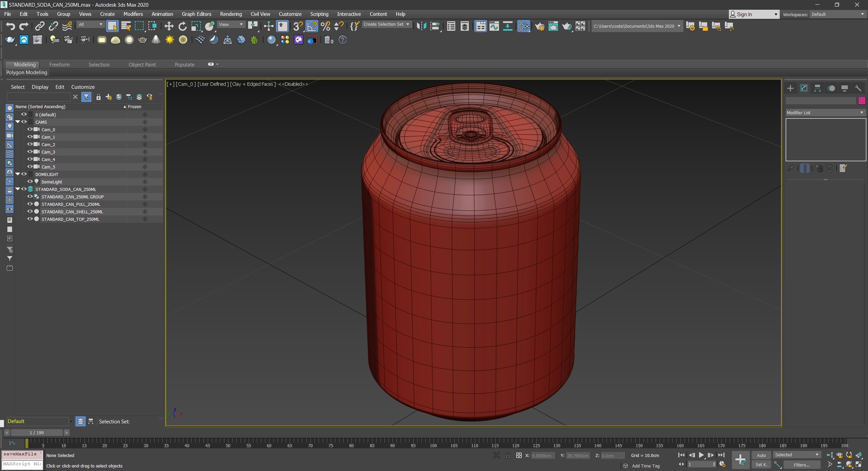Screen dimensions: 868x471
Task: Jump to the end frame button
Action: click(x=721, y=455)
